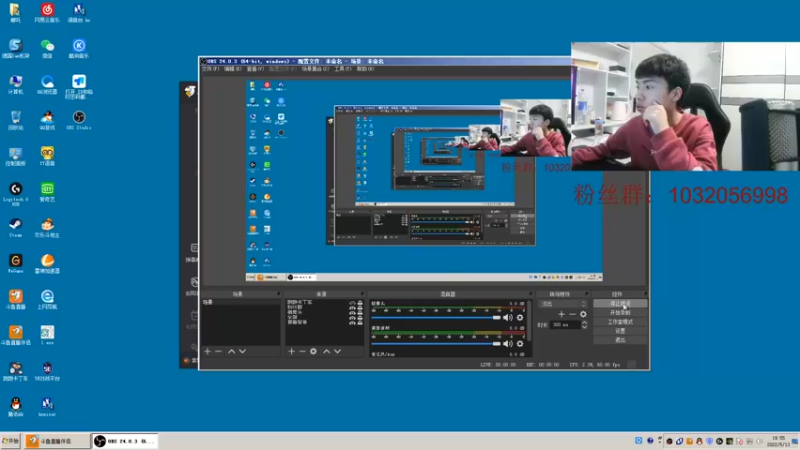This screenshot has height=450, width=800.
Task: Open the Recycle Bin desktop icon
Action: coord(16,120)
